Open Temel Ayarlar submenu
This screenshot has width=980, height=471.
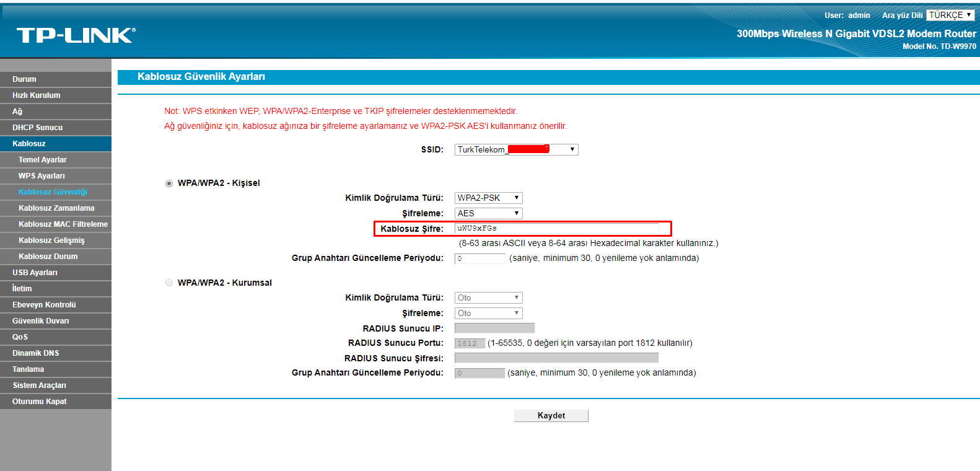pos(56,160)
